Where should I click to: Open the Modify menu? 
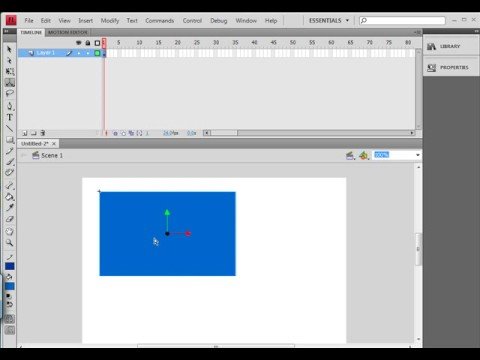tap(110, 21)
